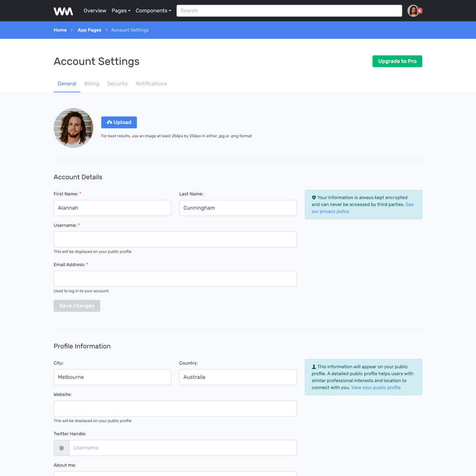
Task: Click the WM logo in navbar
Action: tap(63, 11)
